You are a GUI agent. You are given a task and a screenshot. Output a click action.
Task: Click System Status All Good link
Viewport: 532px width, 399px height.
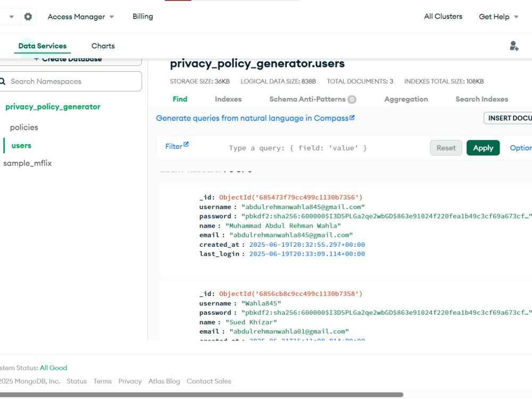pyautogui.click(x=53, y=368)
